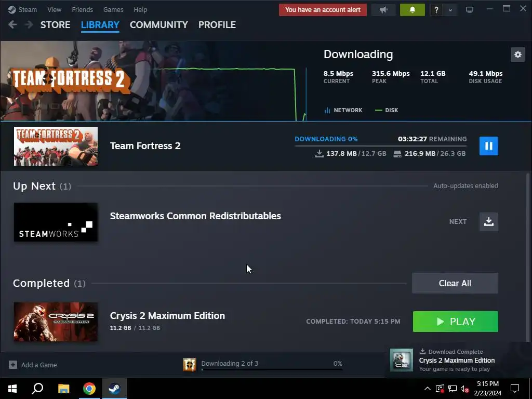The height and width of the screenshot is (399, 532).
Task: Open the question mark help button
Action: click(x=436, y=10)
